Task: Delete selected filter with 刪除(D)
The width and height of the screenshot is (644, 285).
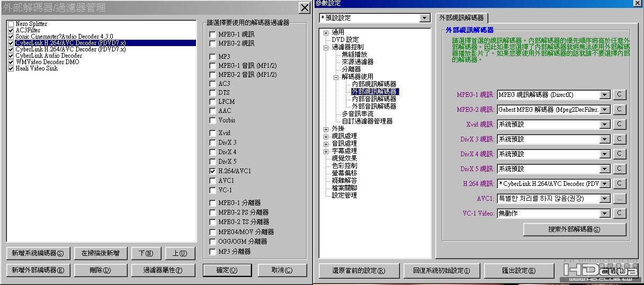Action: click(100, 270)
